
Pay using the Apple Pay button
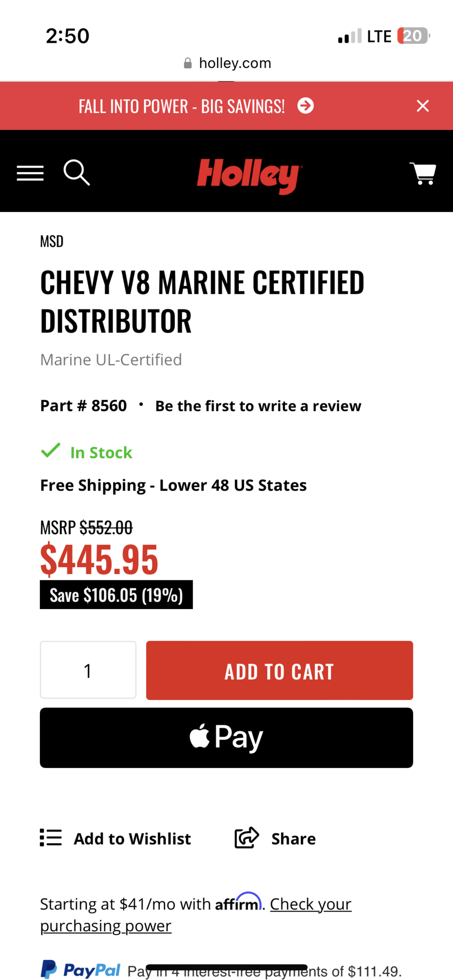[x=226, y=737]
